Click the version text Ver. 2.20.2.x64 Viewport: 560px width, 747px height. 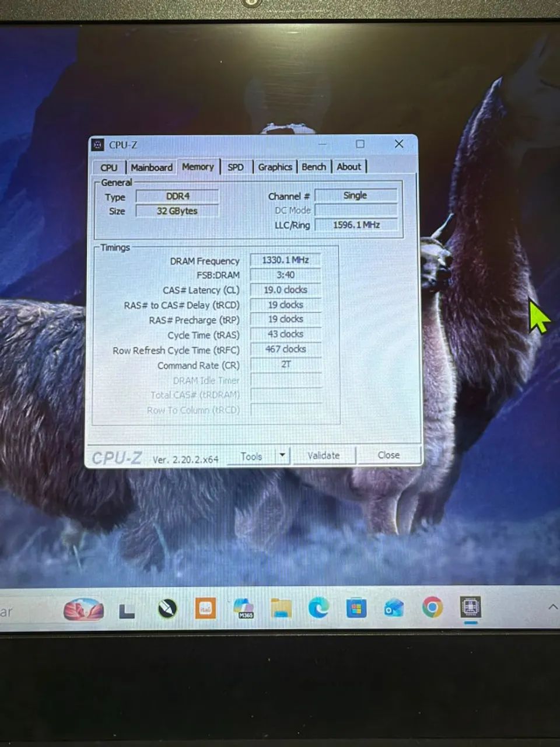(x=185, y=460)
